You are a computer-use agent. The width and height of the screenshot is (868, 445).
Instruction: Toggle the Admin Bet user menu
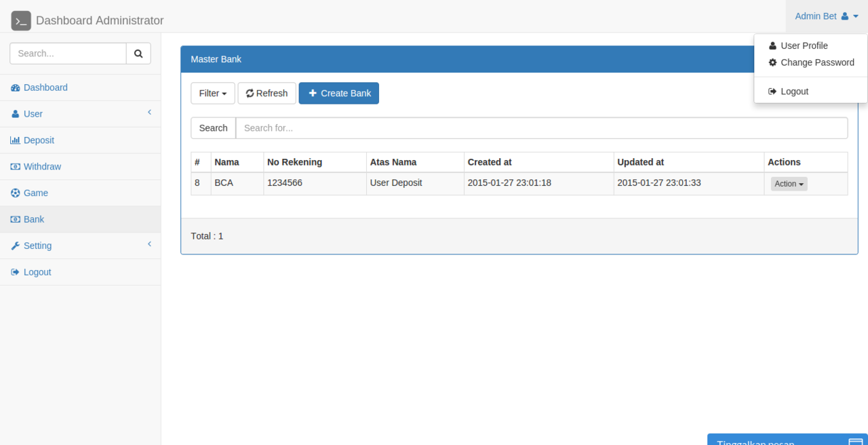(826, 16)
